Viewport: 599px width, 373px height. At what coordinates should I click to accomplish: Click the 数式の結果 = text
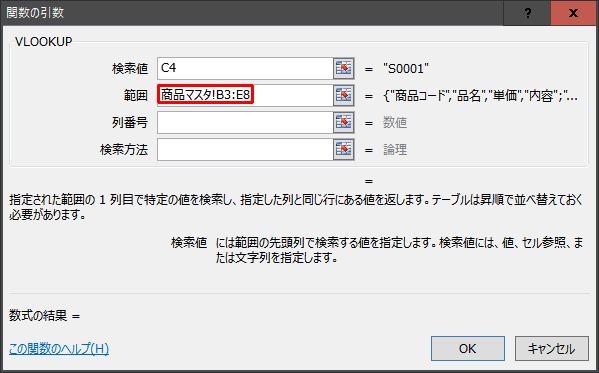(45, 316)
